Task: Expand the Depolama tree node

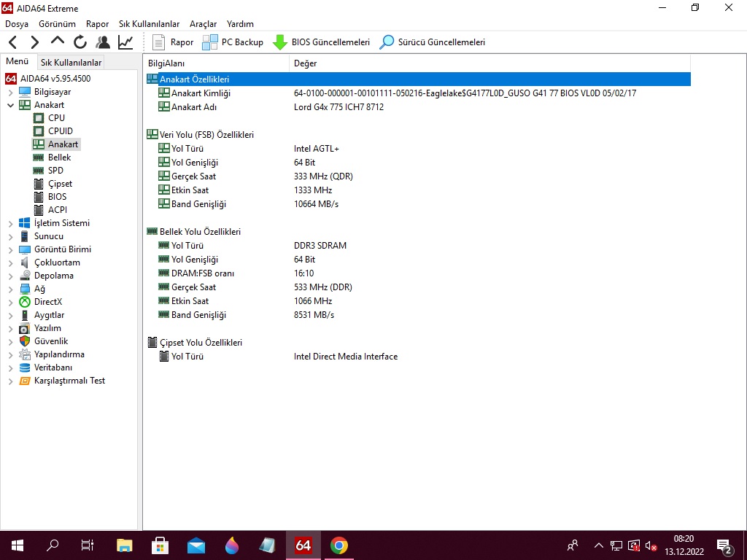Action: pyautogui.click(x=10, y=276)
